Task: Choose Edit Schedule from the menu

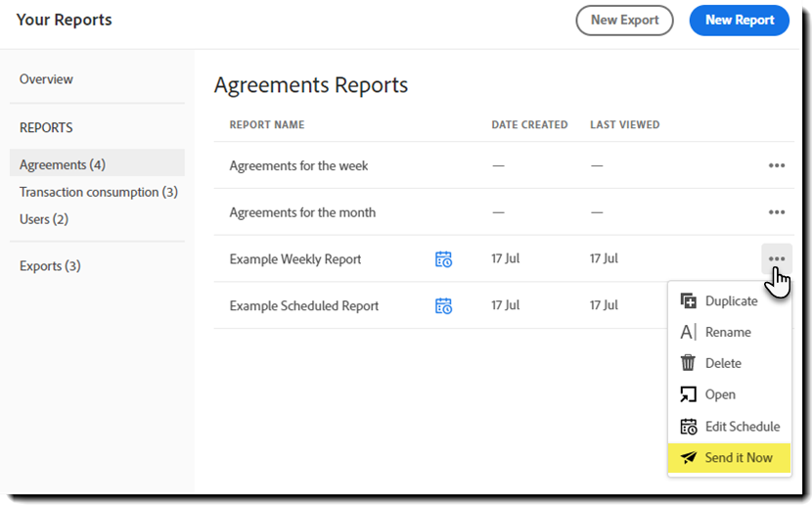Action: tap(742, 427)
